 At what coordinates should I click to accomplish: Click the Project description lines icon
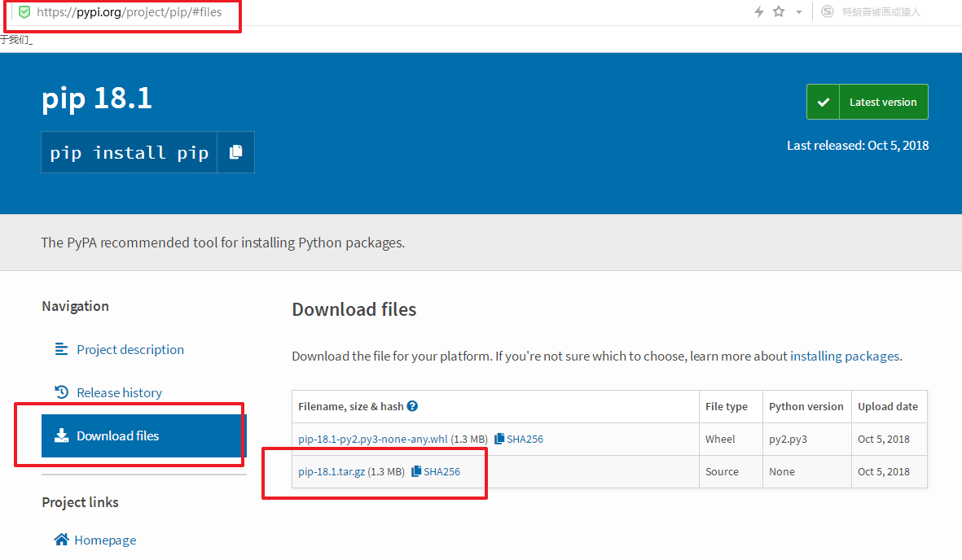coord(61,349)
